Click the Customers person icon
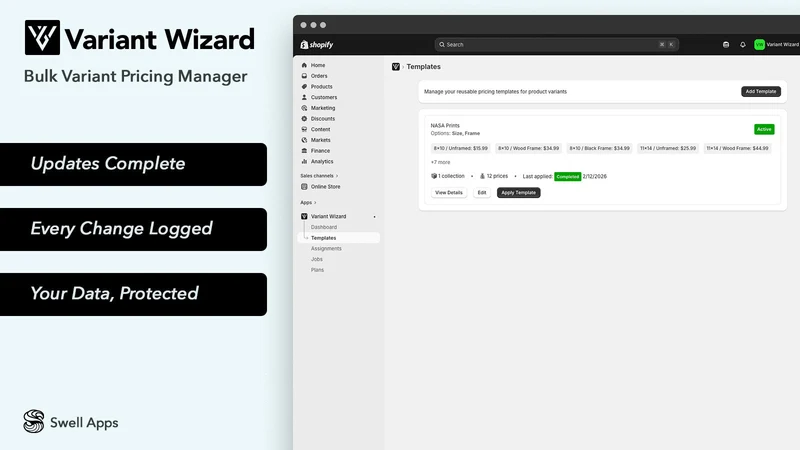The width and height of the screenshot is (800, 450). click(304, 97)
